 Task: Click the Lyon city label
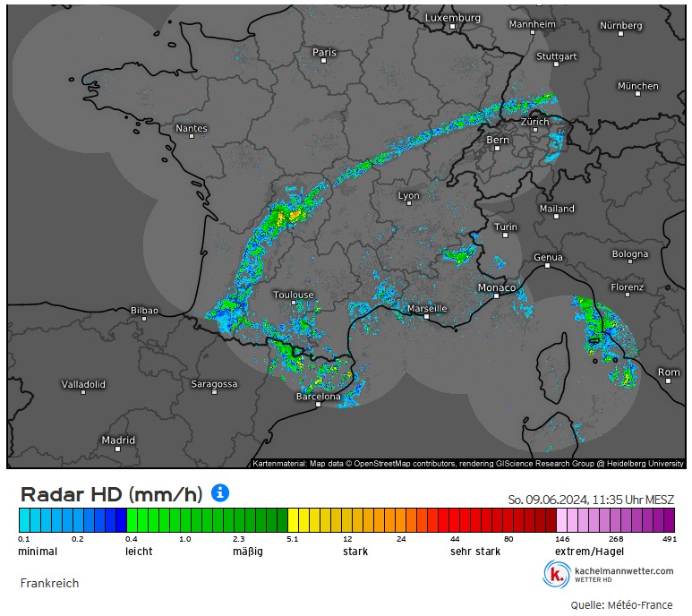coord(409,195)
